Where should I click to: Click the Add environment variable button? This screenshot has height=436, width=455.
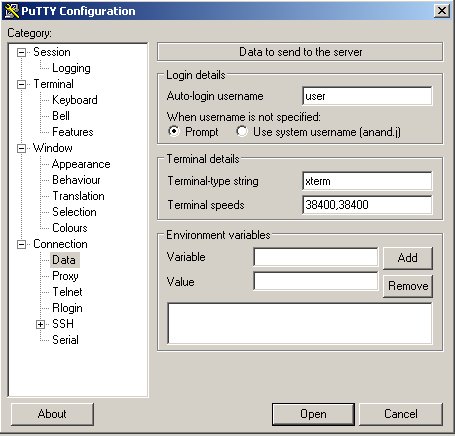(x=408, y=258)
